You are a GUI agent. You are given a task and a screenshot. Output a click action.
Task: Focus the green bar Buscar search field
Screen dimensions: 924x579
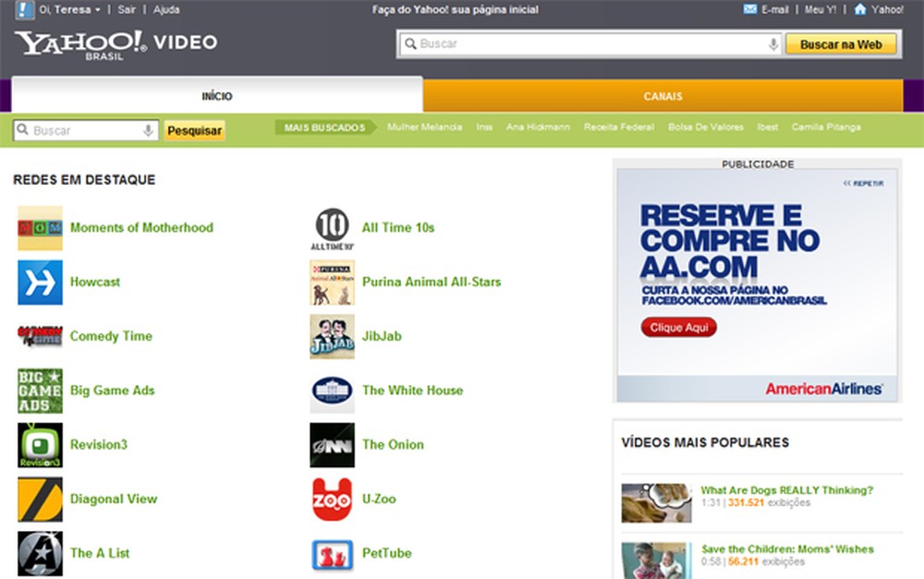coord(86,130)
